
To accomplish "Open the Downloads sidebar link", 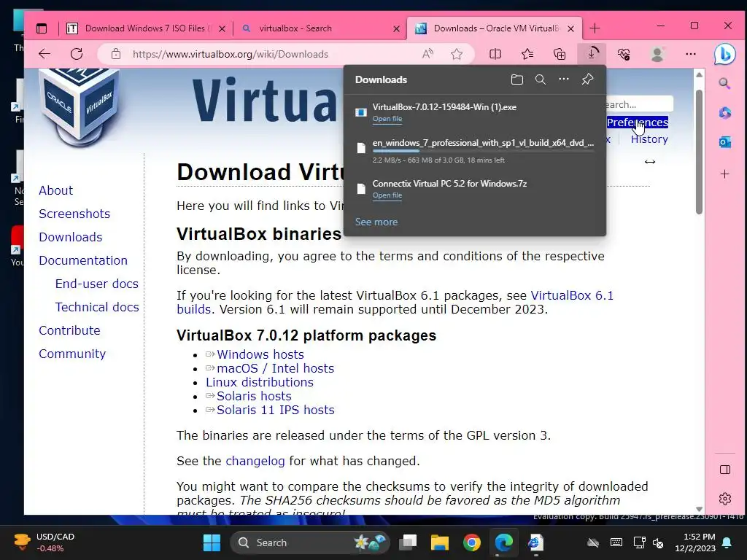I will click(x=71, y=237).
